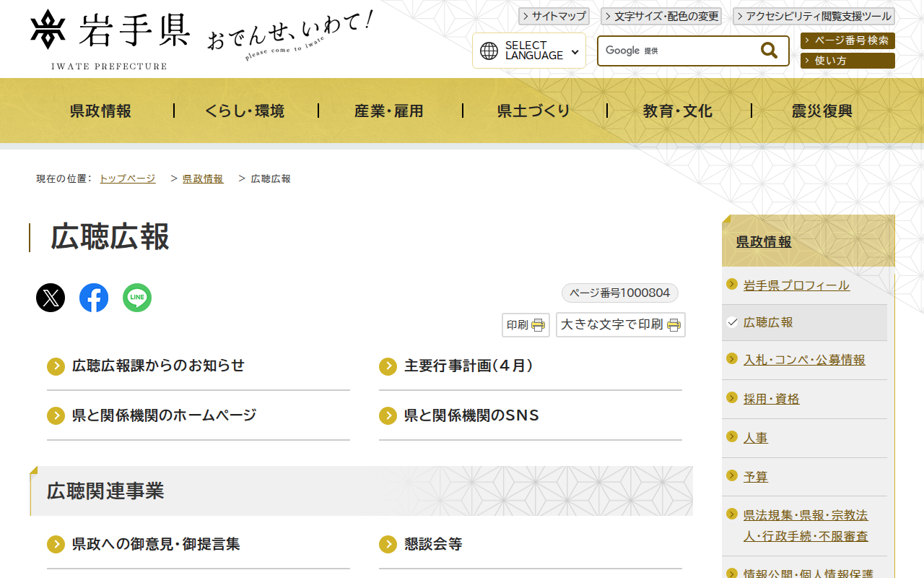Click the 使い方 button
Screen dimensions: 924x578
pos(847,60)
